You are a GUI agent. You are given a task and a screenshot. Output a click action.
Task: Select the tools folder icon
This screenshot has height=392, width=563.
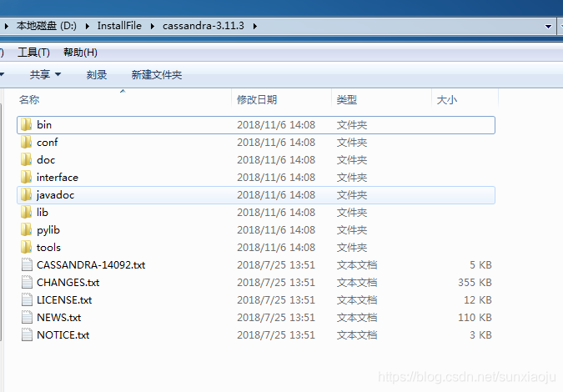[26, 248]
